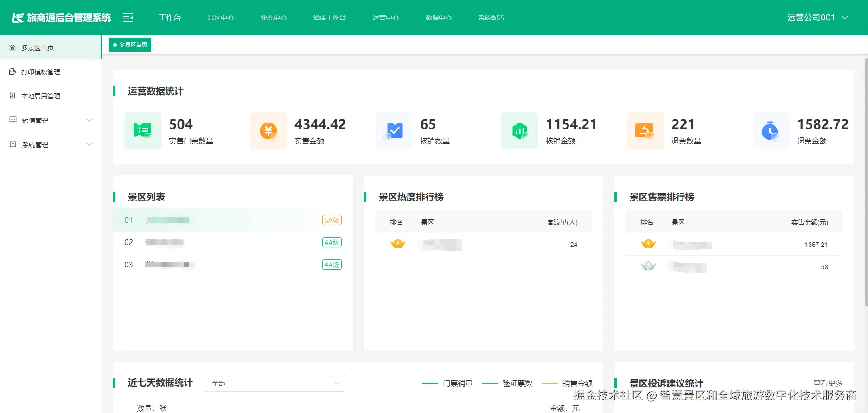Image resolution: width=868 pixels, height=413 pixels.
Task: Click the local resident management icon
Action: click(x=13, y=96)
